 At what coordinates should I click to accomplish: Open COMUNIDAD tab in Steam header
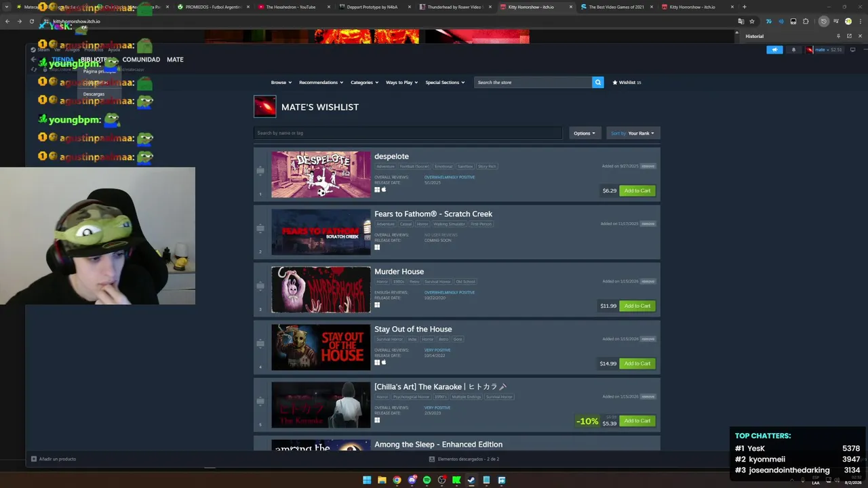click(x=141, y=60)
